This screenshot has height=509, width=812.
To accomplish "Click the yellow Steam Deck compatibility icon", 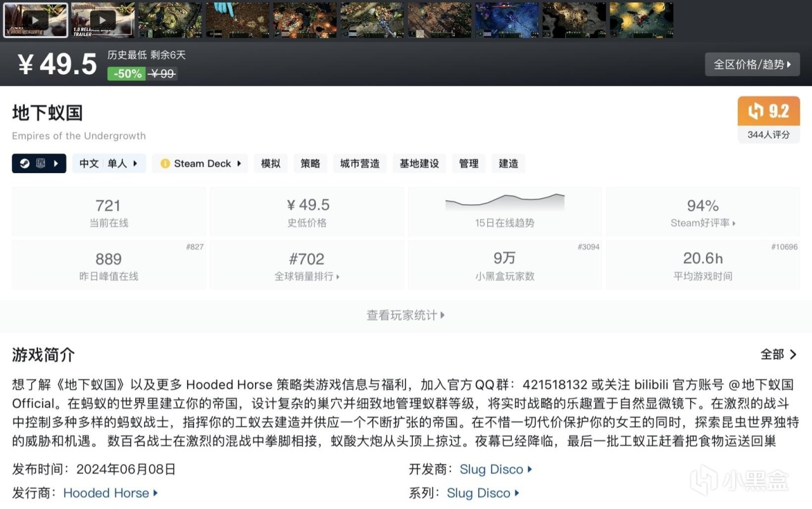I will (x=165, y=164).
